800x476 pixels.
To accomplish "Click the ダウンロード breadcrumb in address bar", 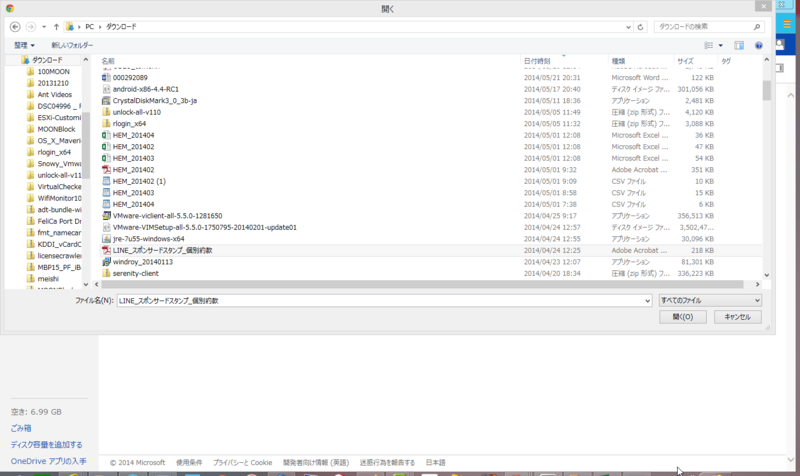I will point(121,27).
